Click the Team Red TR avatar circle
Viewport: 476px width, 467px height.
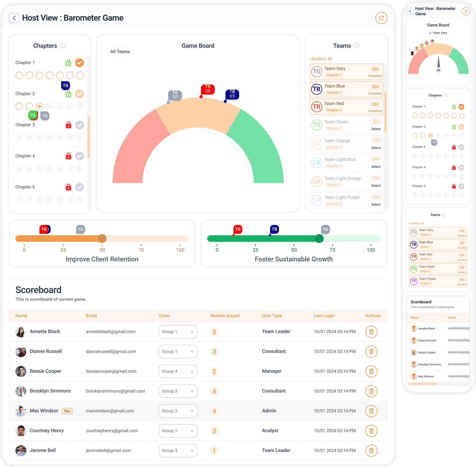pos(317,107)
